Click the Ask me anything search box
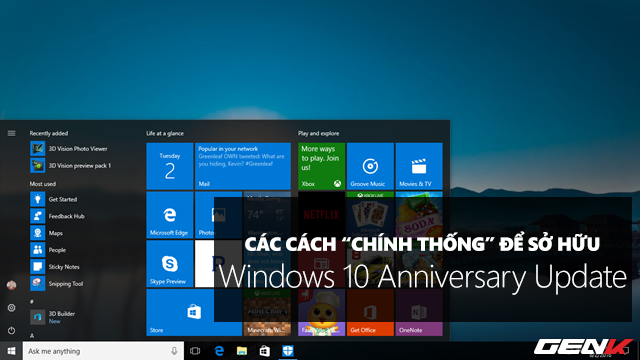640x360 pixels. pyautogui.click(x=103, y=351)
